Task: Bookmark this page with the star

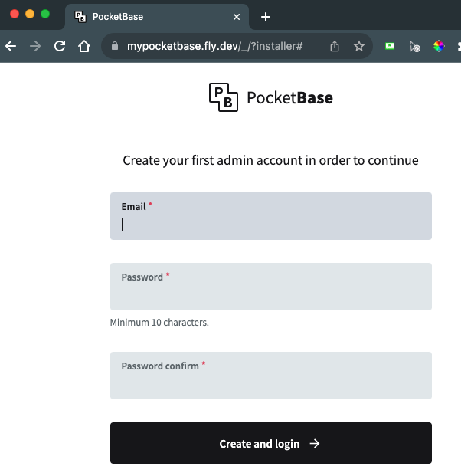Action: click(x=358, y=46)
